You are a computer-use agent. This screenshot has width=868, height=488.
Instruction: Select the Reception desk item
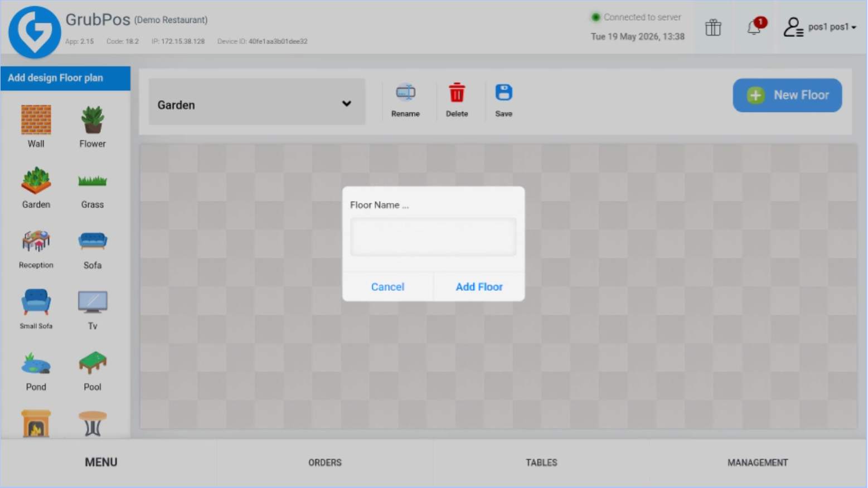click(36, 248)
